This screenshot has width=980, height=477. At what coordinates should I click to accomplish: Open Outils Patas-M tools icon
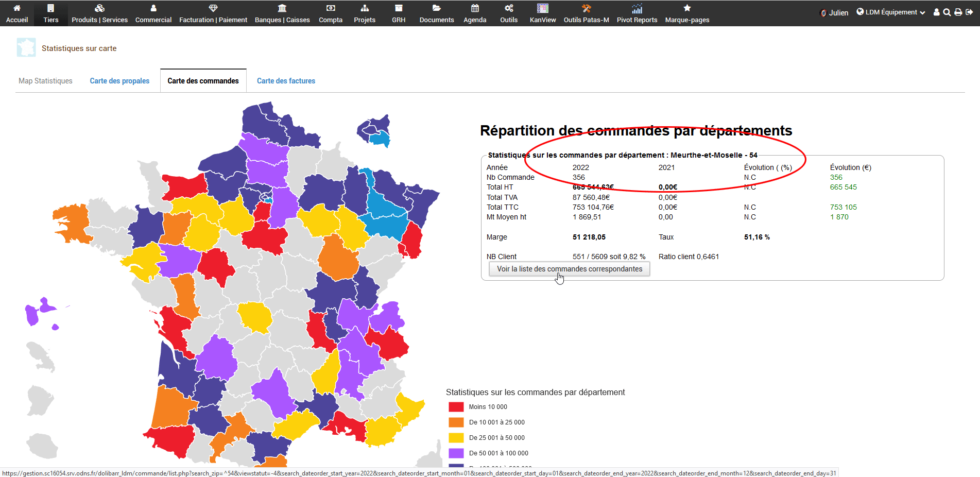[x=586, y=9]
